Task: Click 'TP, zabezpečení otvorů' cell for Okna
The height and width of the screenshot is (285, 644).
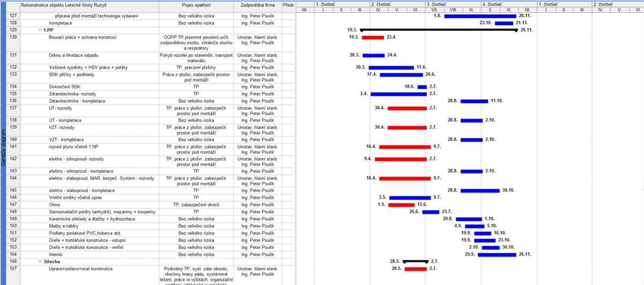Action: click(x=196, y=204)
